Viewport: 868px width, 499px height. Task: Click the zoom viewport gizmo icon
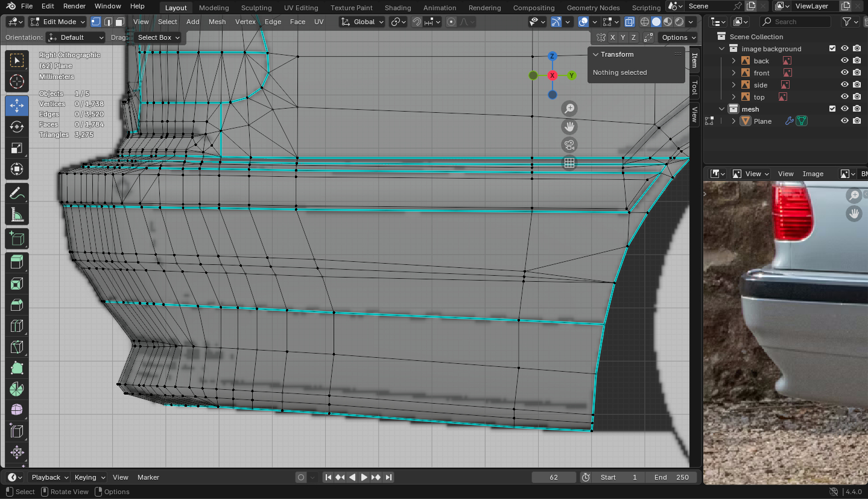569,109
